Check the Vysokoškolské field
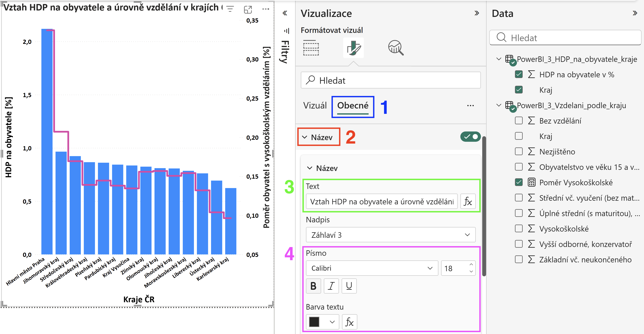This screenshot has height=334, width=644. pos(519,228)
